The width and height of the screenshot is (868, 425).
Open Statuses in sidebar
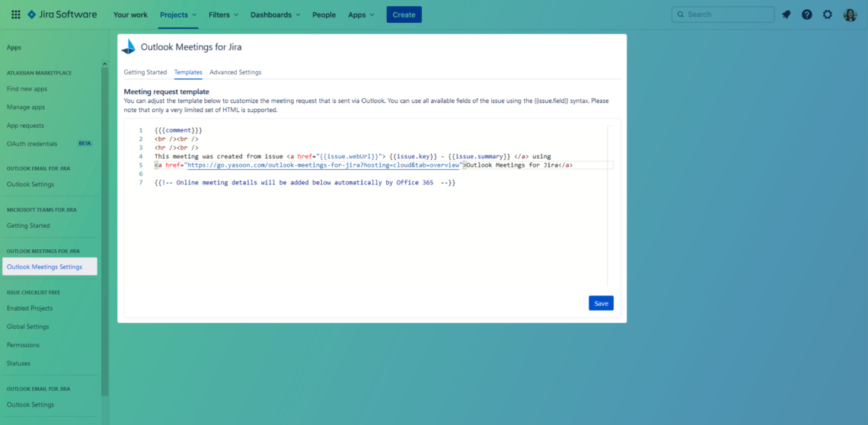[18, 363]
